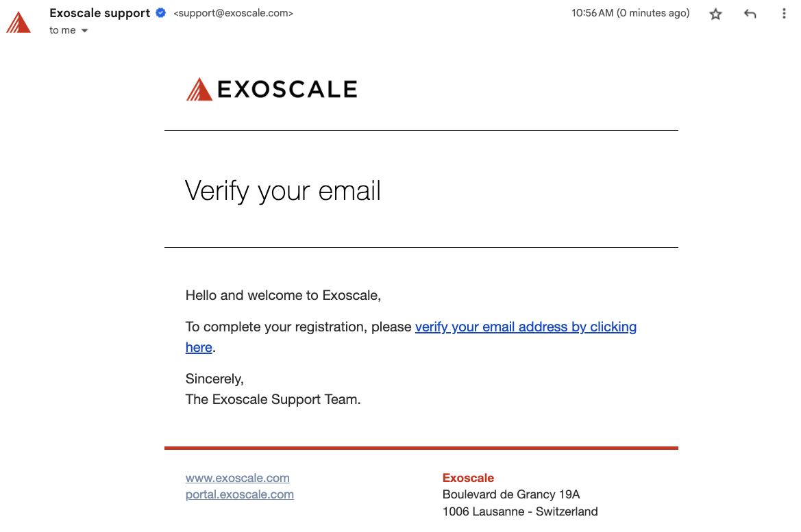Viewport: 801px width, 532px height.
Task: Expand recipient details next to "to me"
Action: pos(85,31)
